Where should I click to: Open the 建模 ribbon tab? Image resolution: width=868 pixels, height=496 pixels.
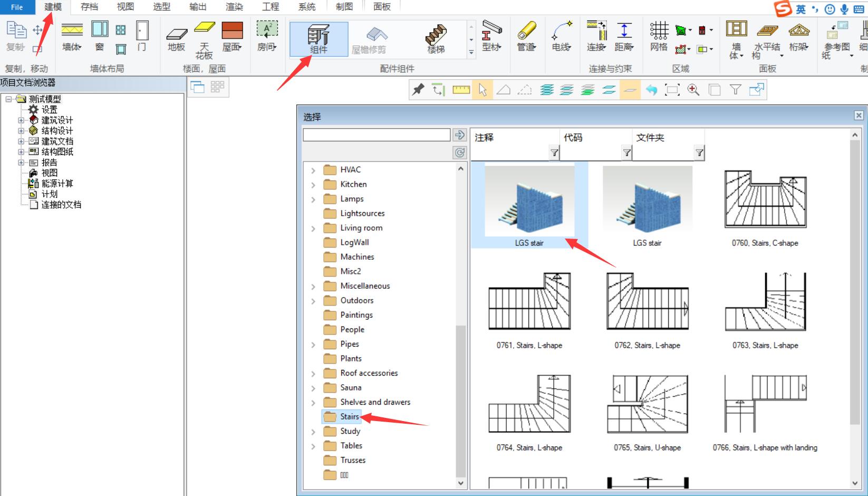point(53,7)
